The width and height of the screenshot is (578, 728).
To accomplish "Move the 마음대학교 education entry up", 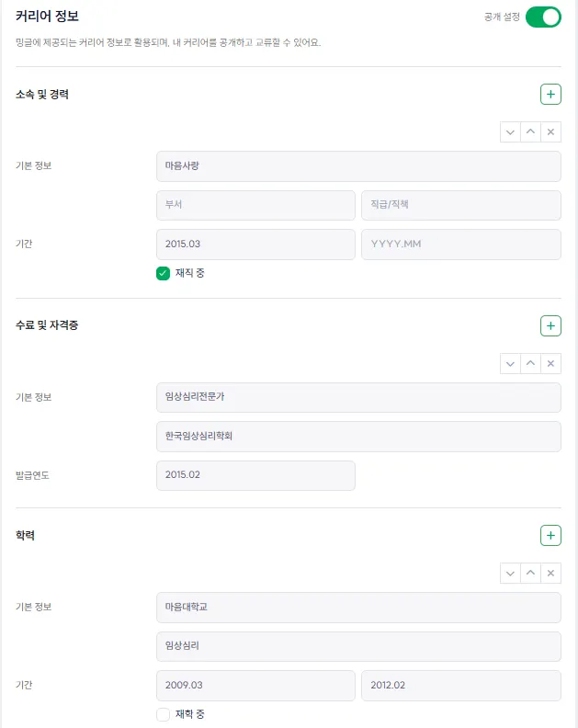I will tap(530, 574).
